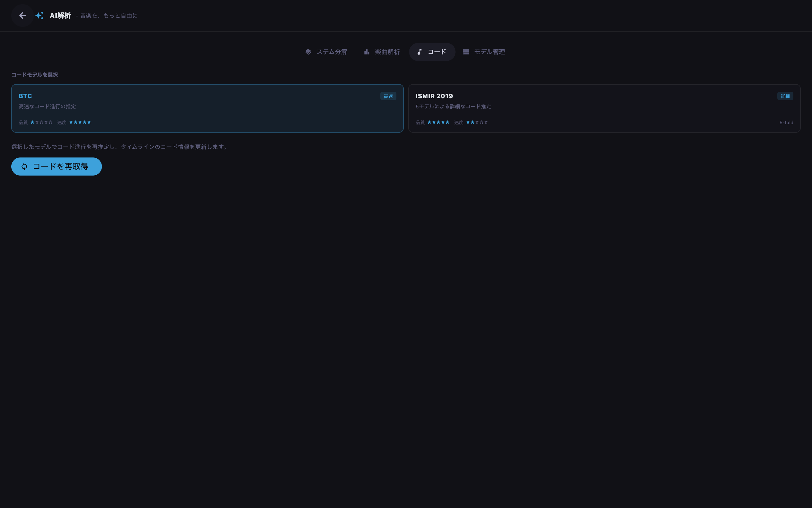
Task: Click the 5-fold label on ISMIR 2019
Action: pyautogui.click(x=786, y=123)
